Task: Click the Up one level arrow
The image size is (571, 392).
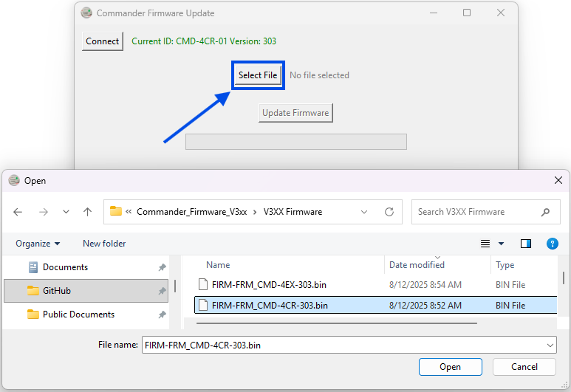Action: pyautogui.click(x=87, y=212)
